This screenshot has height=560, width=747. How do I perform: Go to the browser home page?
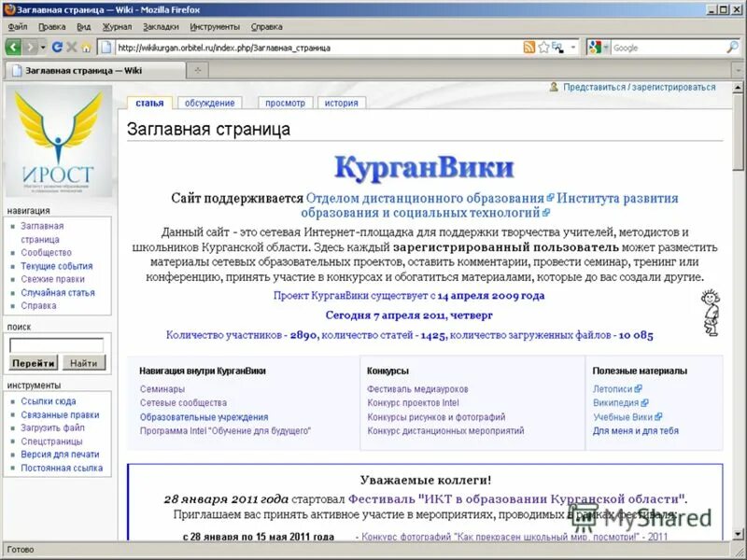tap(86, 47)
